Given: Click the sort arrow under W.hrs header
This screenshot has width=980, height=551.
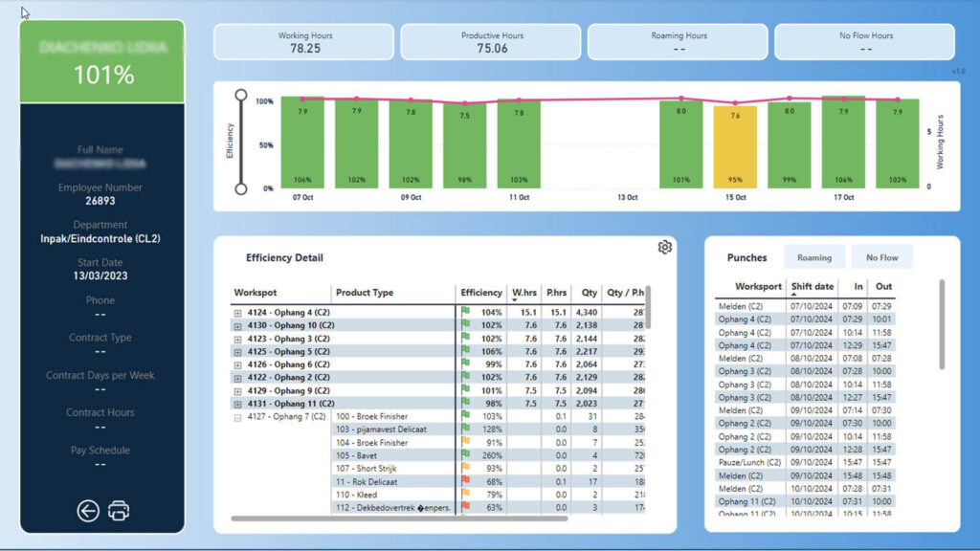Looking at the screenshot, I should pos(515,301).
